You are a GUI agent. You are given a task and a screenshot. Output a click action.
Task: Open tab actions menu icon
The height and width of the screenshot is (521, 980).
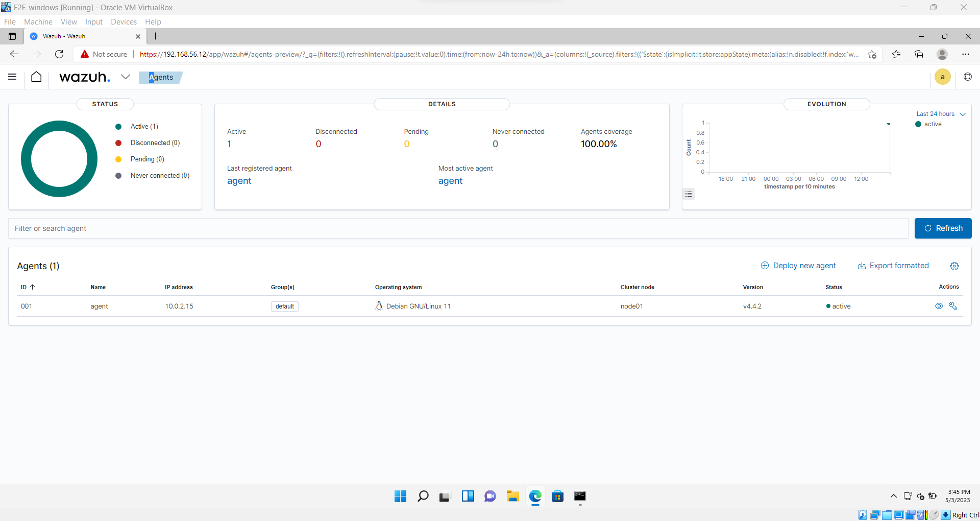pos(12,36)
